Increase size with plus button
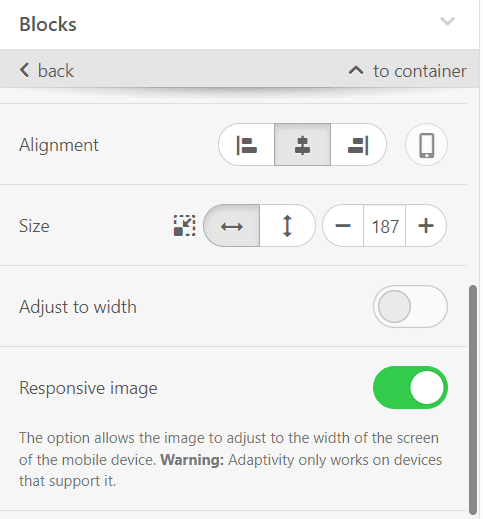The image size is (483, 519). [x=426, y=226]
